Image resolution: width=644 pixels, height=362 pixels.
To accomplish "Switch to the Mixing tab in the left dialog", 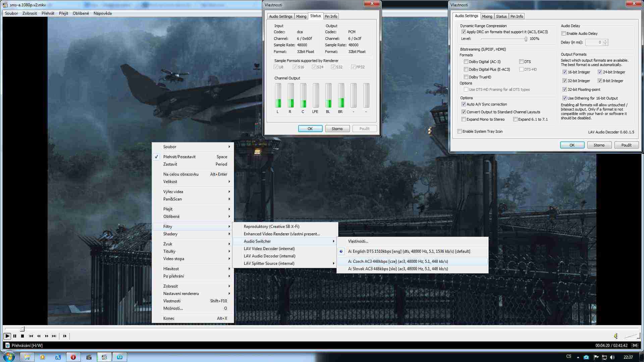I will click(301, 16).
